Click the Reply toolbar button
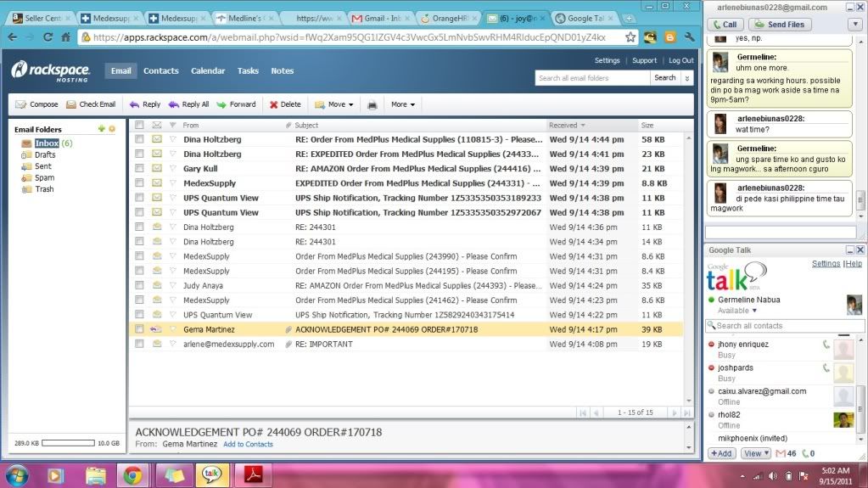This screenshot has height=488, width=868. pos(145,104)
